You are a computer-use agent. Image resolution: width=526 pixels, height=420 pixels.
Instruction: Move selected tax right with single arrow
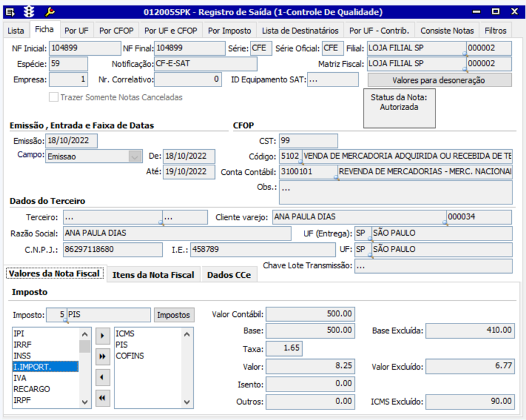click(x=102, y=336)
